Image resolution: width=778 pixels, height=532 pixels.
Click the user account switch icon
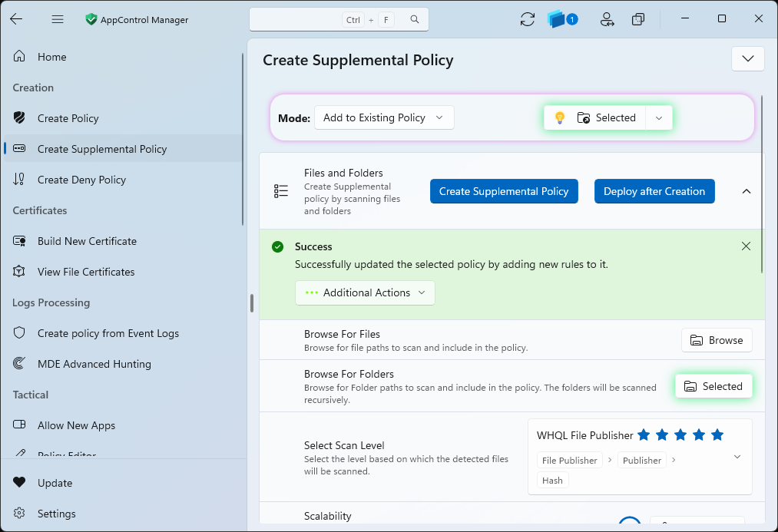click(607, 19)
